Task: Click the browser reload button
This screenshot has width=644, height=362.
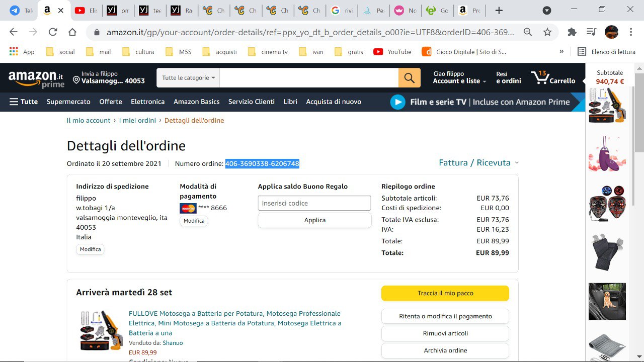Action: coord(53,32)
